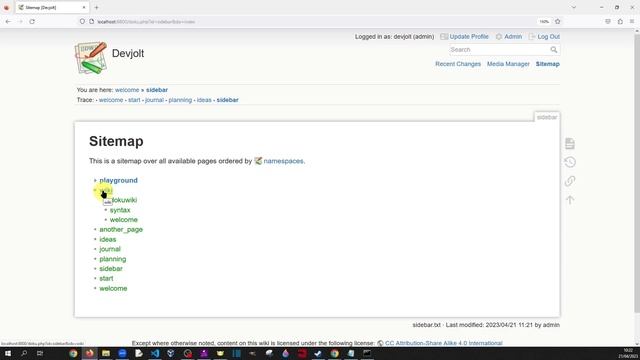Open File Explorer from the taskbar

(x=106, y=353)
